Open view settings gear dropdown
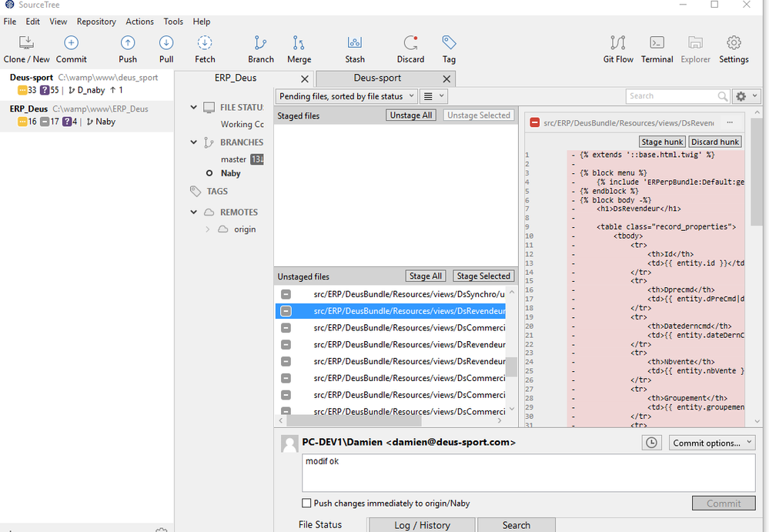 [x=745, y=96]
